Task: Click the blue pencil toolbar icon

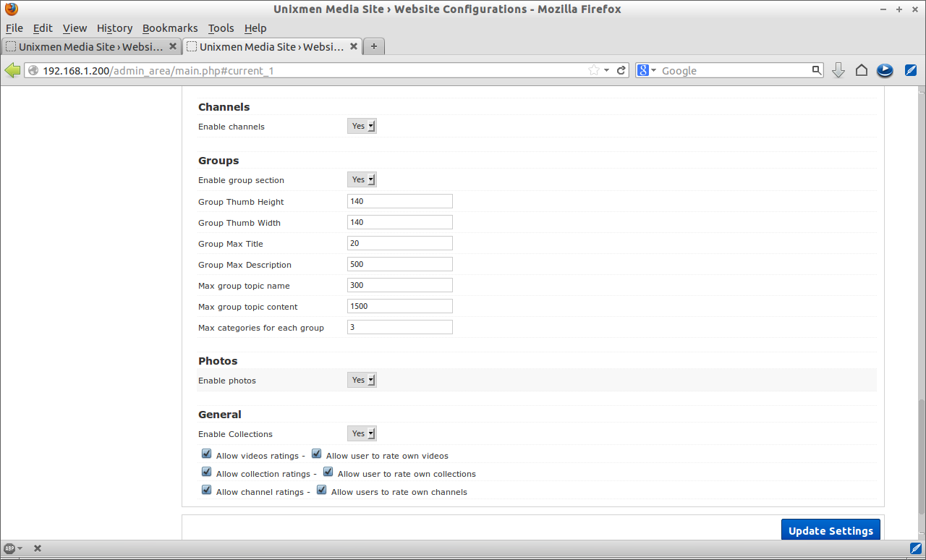Action: [911, 70]
